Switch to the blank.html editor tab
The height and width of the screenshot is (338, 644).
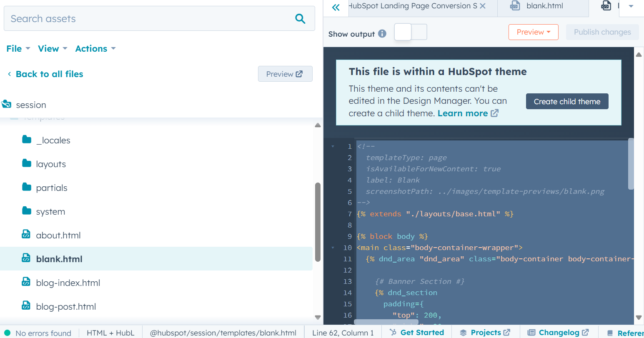pyautogui.click(x=544, y=6)
